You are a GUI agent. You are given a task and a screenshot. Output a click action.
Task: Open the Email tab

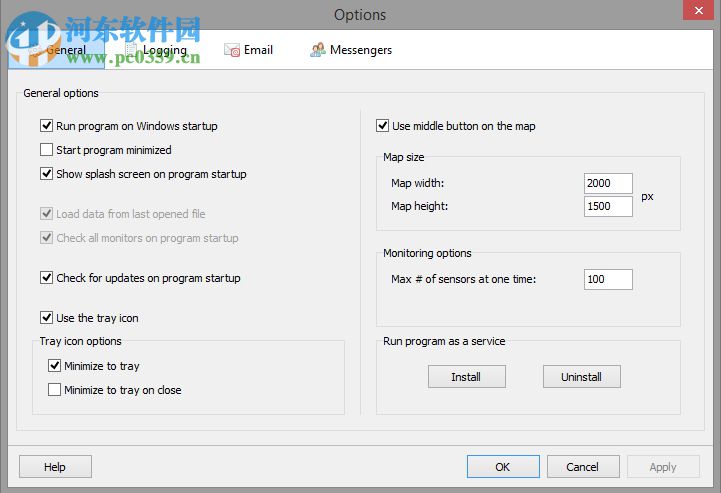click(x=248, y=50)
